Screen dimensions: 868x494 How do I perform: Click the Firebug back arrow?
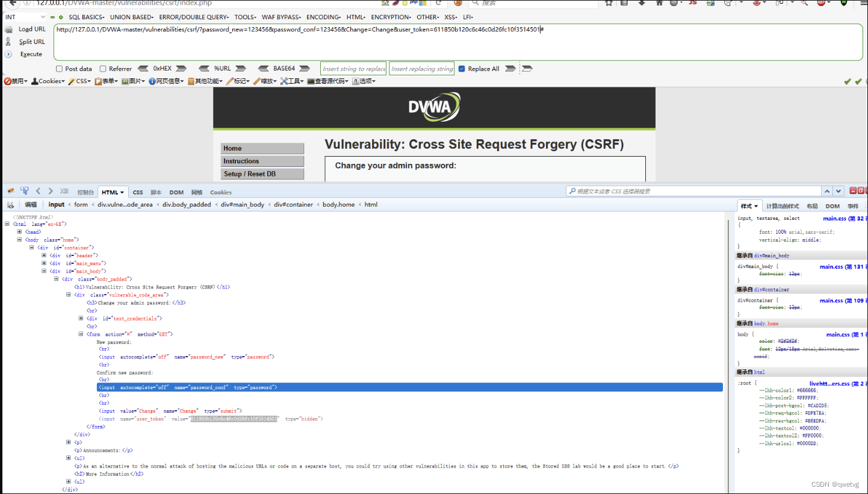pos(39,191)
